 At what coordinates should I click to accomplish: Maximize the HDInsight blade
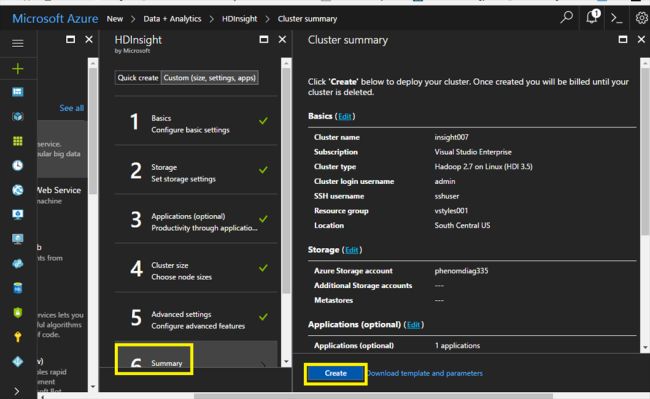click(x=263, y=39)
